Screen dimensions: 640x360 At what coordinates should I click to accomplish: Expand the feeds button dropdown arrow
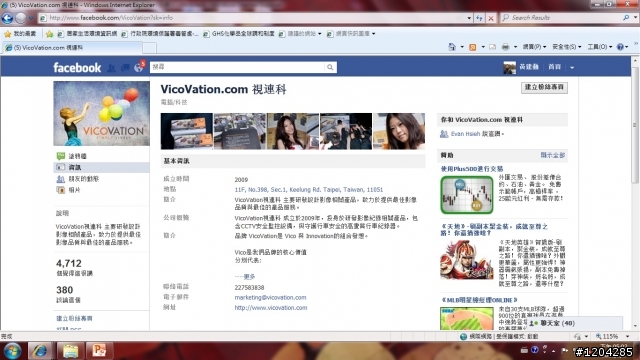click(x=482, y=47)
